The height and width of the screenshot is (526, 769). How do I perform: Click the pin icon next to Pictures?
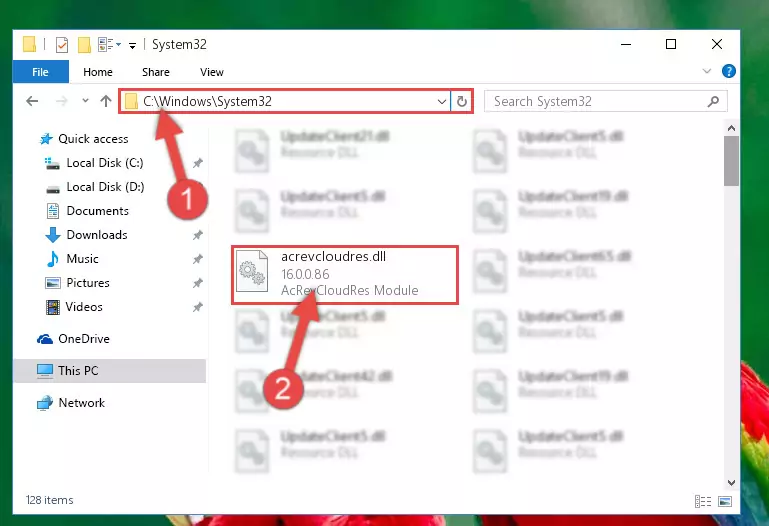[x=198, y=283]
